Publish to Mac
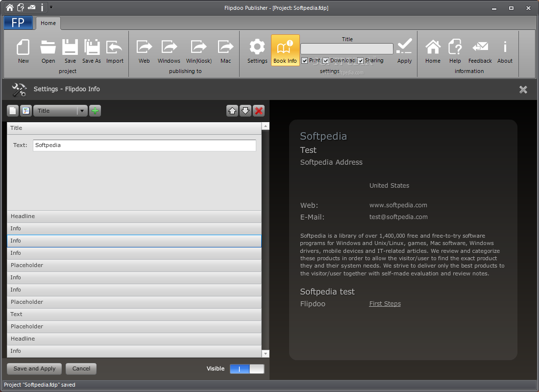539x392 pixels. 225,51
